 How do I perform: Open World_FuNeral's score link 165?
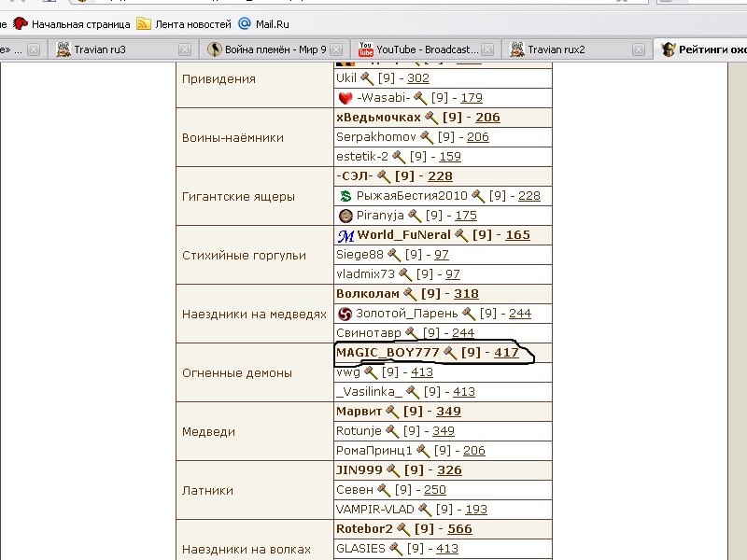pos(518,235)
